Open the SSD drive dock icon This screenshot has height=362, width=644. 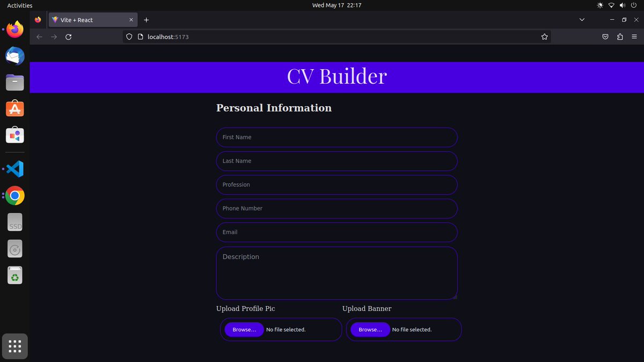click(x=15, y=223)
